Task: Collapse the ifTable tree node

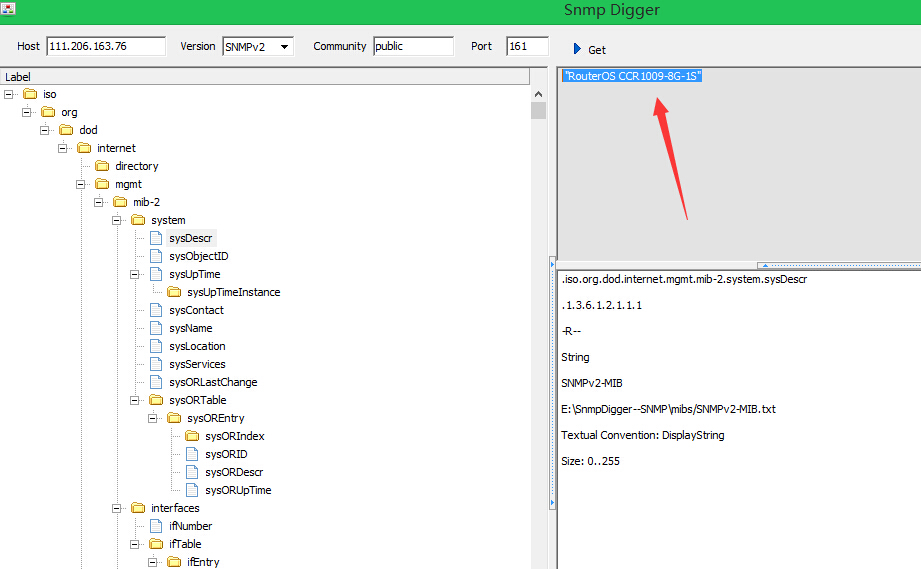Action: click(x=135, y=544)
